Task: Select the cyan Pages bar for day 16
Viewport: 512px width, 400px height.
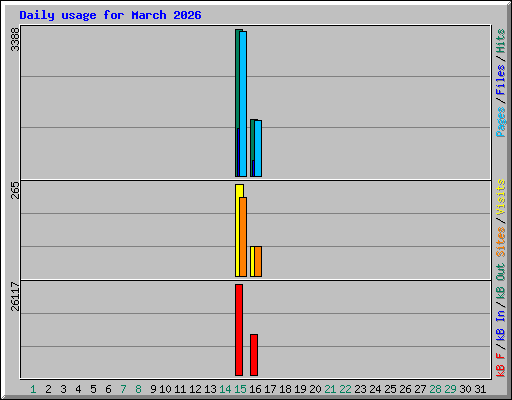Action: coord(258,148)
